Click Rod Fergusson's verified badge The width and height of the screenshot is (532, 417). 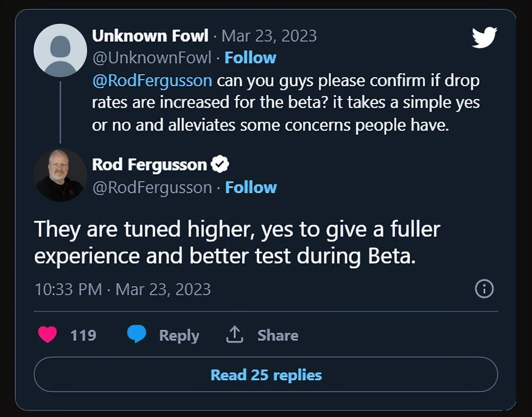coord(220,164)
